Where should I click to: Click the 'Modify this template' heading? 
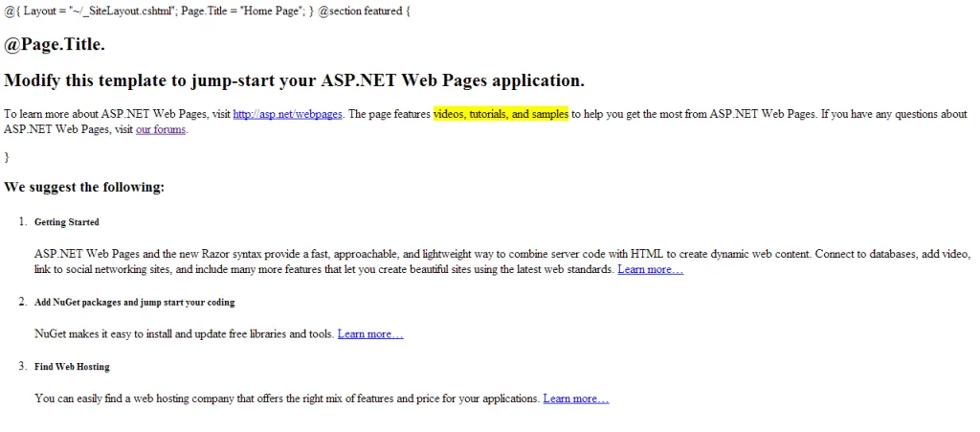(295, 80)
